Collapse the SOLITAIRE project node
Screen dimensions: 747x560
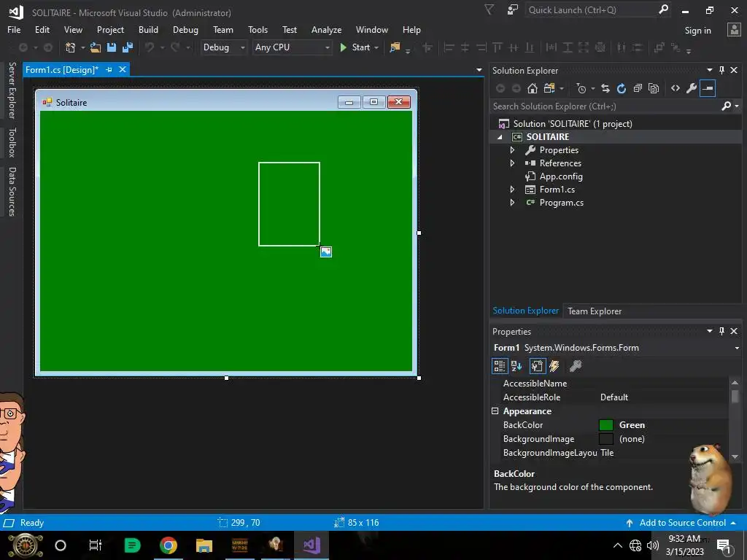[500, 137]
